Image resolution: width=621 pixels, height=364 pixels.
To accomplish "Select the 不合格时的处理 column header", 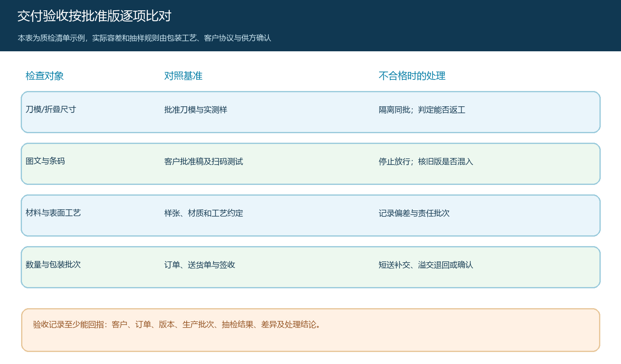I will click(412, 76).
